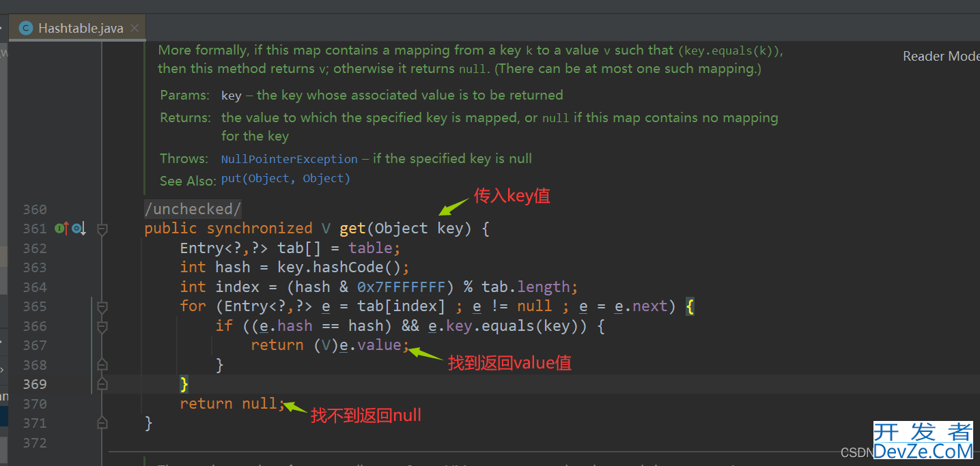
Task: Select the Hashtable.java editor tab
Action: point(76,28)
